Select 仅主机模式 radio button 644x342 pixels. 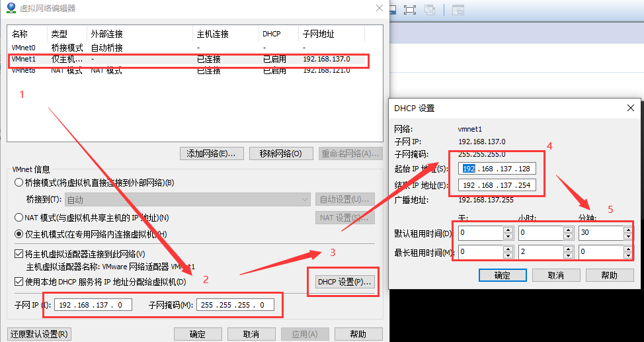(x=19, y=234)
